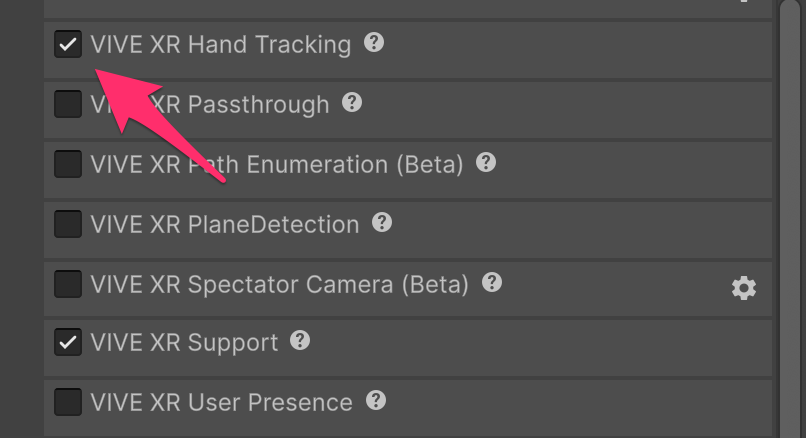Select the VIVE XR Hand Tracking label
Viewport: 806px width, 438px height.
[220, 45]
